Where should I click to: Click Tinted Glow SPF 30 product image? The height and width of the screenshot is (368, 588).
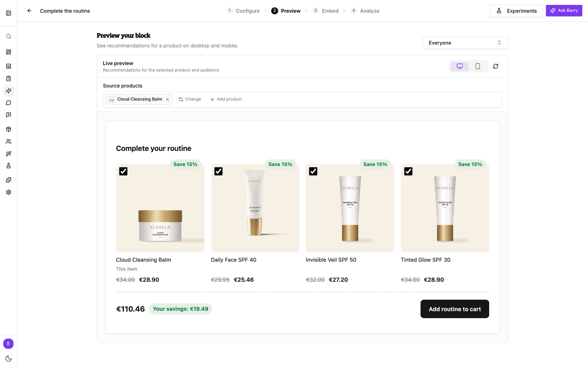click(x=445, y=208)
